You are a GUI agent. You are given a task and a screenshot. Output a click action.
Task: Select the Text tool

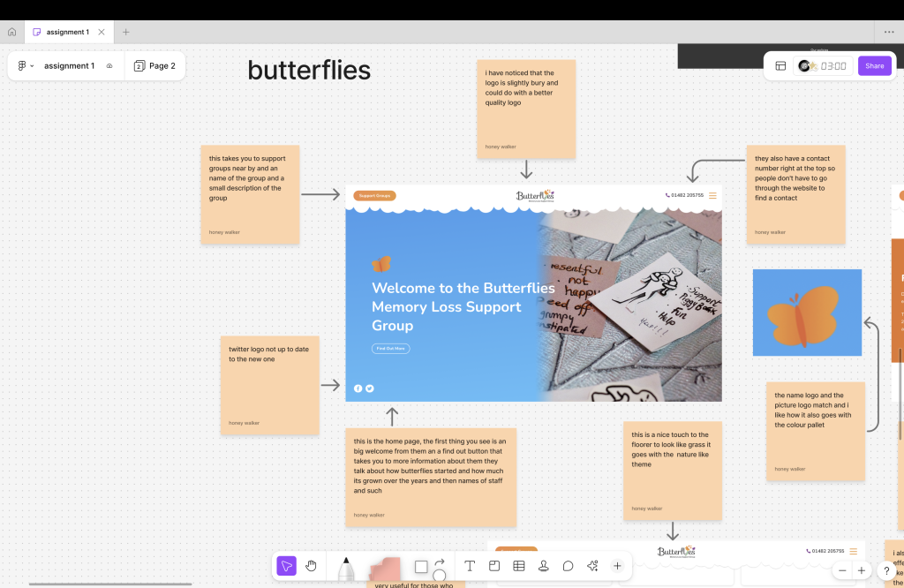tap(470, 566)
